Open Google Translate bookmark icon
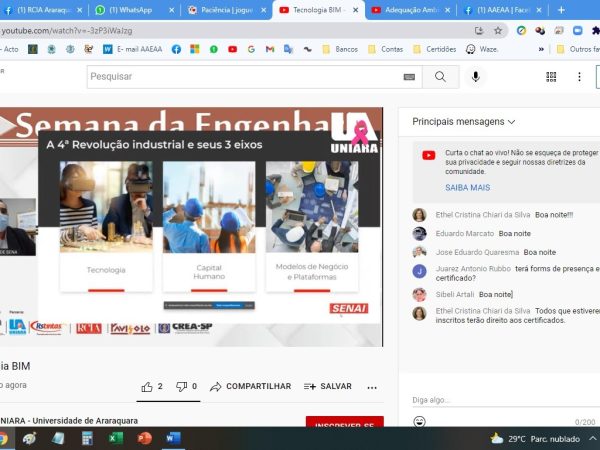The height and width of the screenshot is (450, 600). [288, 49]
